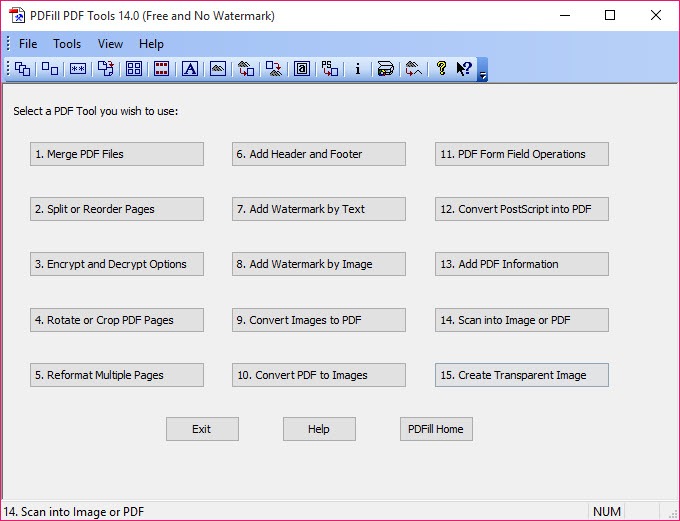Select '4. Rotate or Crop PDF Pages'
This screenshot has height=521, width=680.
pos(117,320)
